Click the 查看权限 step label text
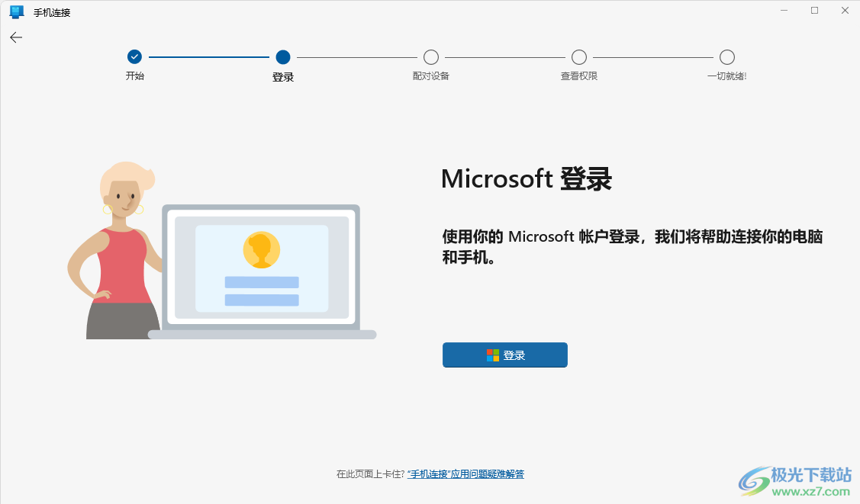 coord(579,76)
